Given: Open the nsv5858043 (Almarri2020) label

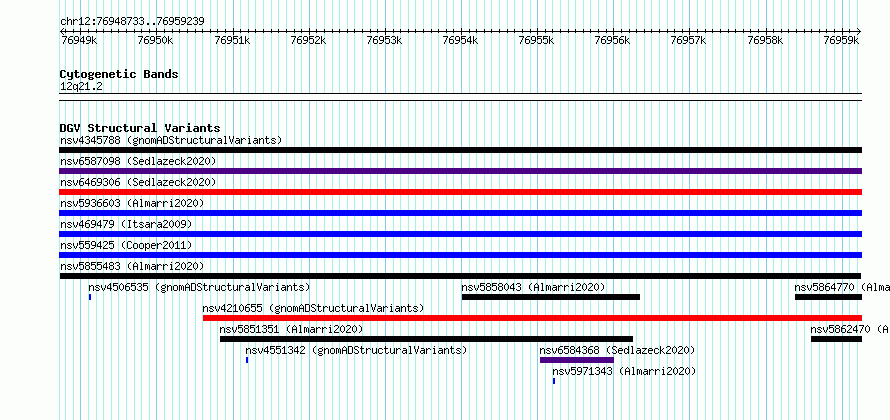Looking at the screenshot, I should click(x=534, y=287).
